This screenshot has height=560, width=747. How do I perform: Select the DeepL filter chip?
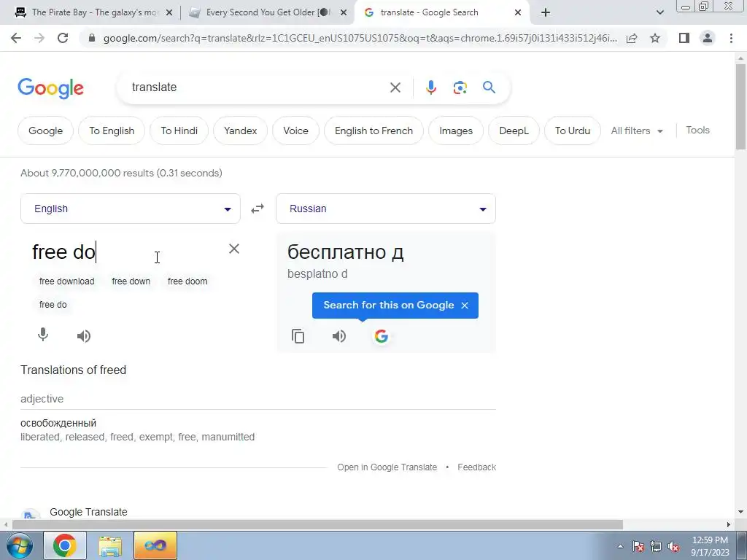coord(514,131)
